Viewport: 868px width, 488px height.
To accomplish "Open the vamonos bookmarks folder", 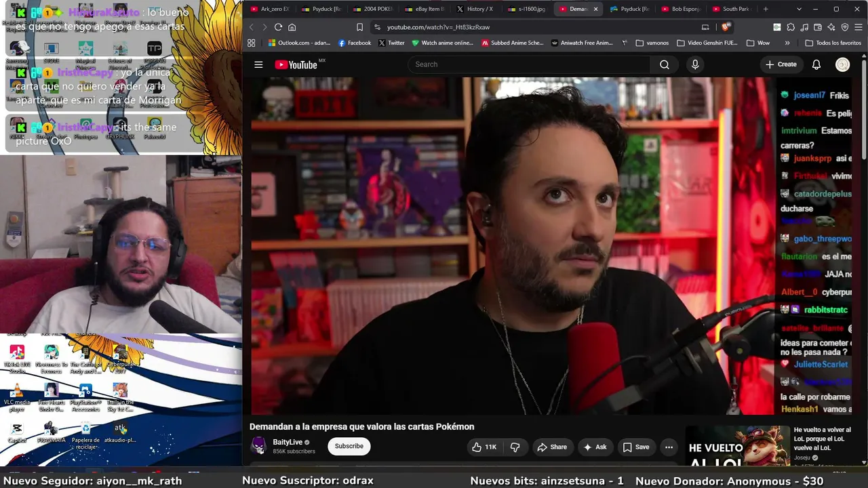I will pos(652,43).
